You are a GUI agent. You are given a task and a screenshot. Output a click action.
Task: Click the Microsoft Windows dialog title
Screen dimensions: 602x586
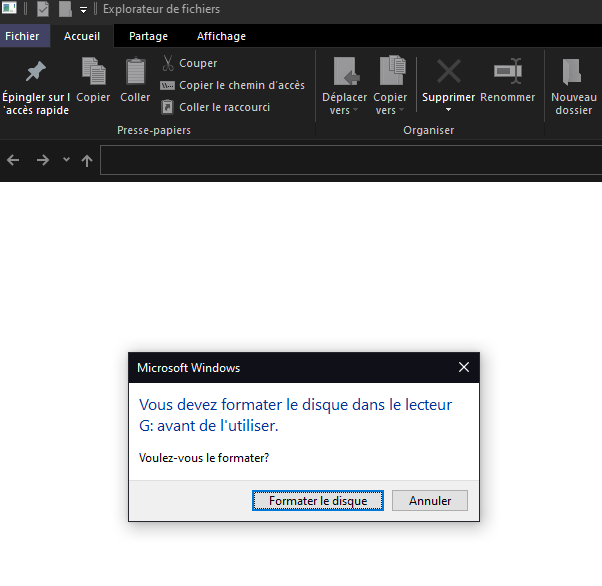[x=189, y=368]
